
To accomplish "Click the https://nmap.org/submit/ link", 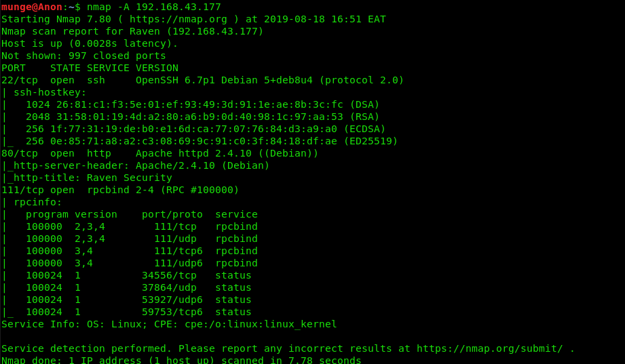I will tap(489, 348).
